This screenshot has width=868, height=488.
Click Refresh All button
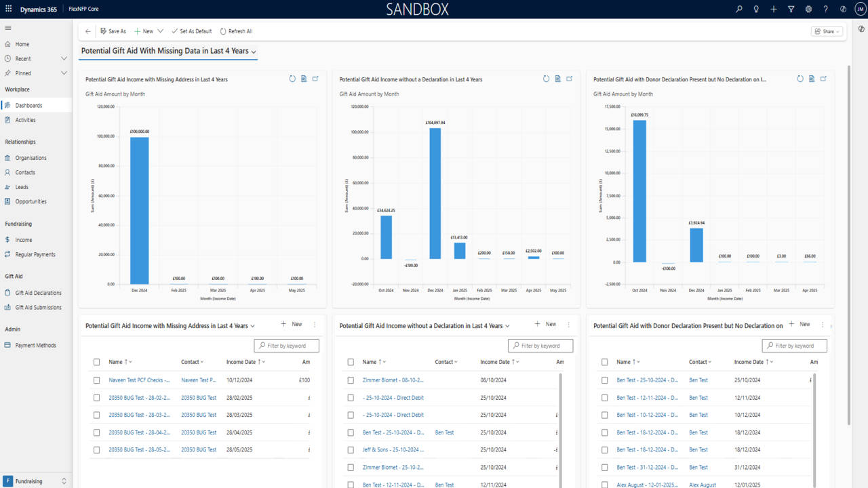coord(236,31)
